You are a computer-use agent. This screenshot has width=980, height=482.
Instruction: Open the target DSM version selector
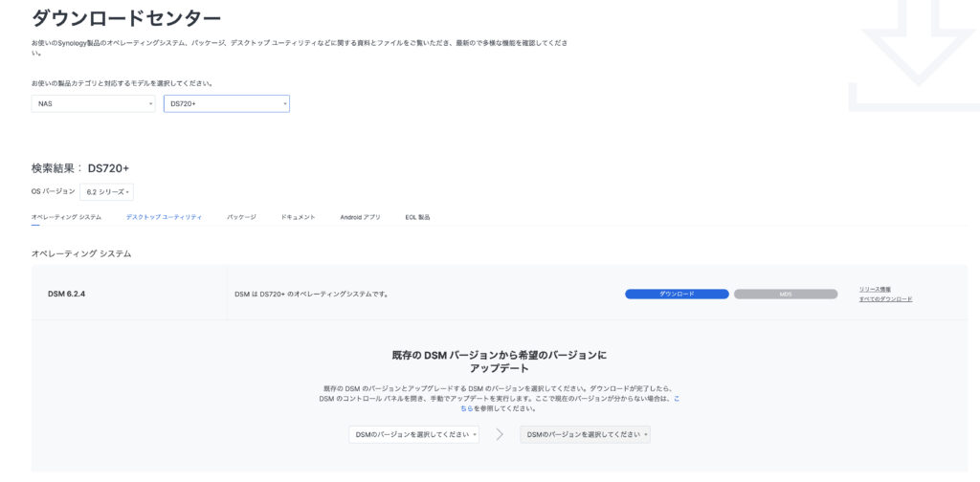coord(585,434)
